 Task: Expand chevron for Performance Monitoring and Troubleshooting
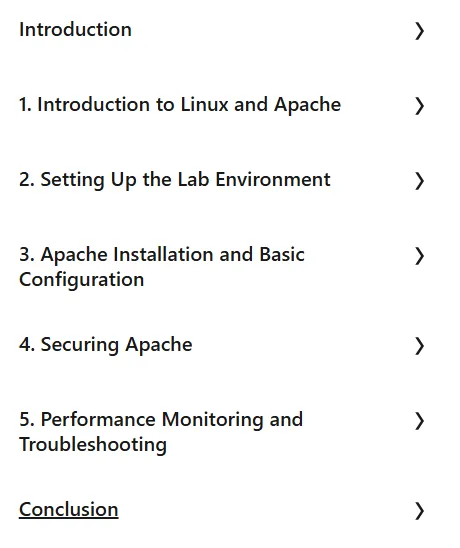click(x=419, y=421)
